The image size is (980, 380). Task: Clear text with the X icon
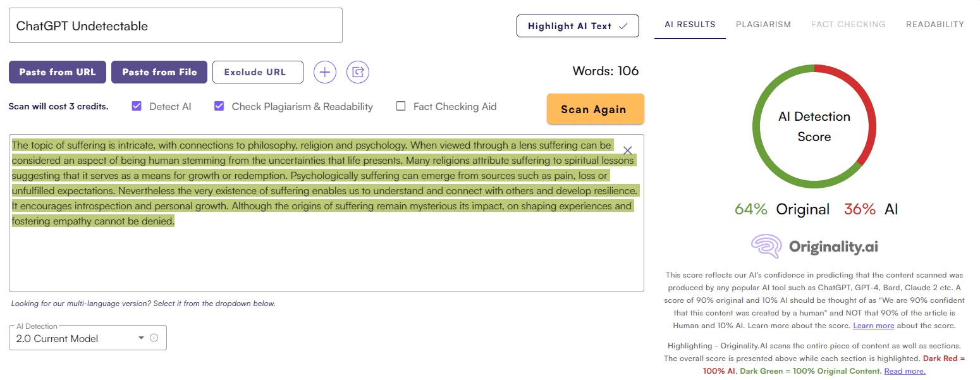[628, 150]
